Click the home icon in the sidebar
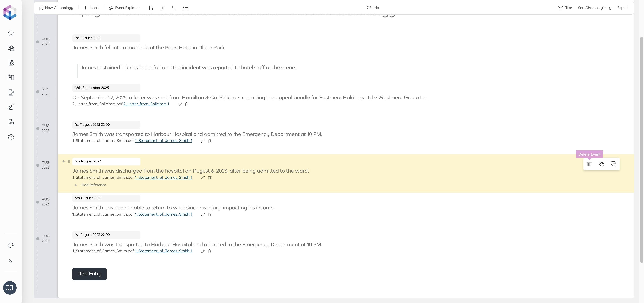644x303 pixels. 11,33
